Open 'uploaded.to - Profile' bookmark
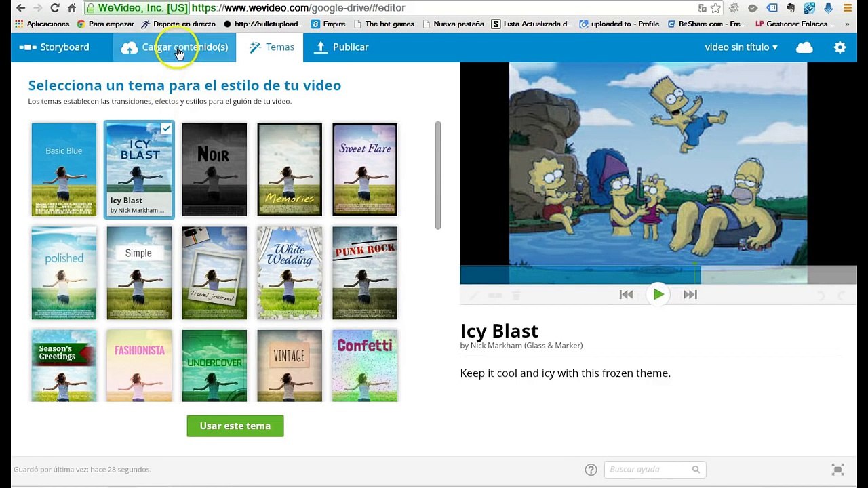This screenshot has width=868, height=488. pos(619,24)
